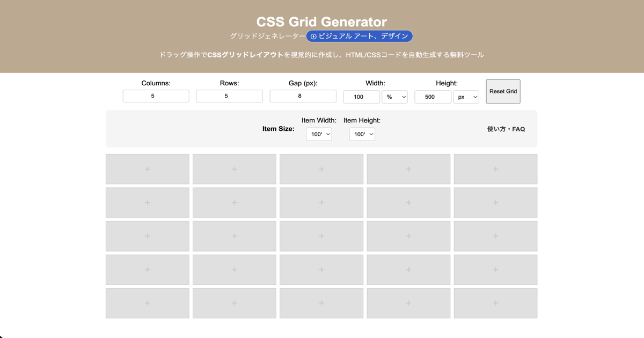This screenshot has width=644, height=338.
Task: Open the Height unit dropdown showing px
Action: pos(466,97)
